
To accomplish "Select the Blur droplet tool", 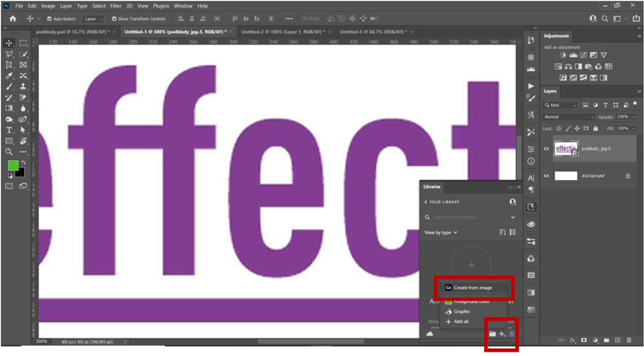I will tap(23, 109).
